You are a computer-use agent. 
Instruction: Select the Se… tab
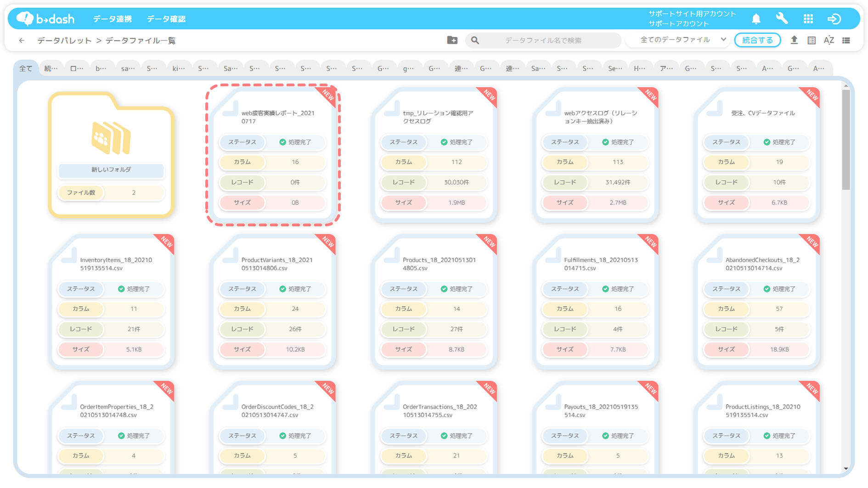click(x=615, y=68)
